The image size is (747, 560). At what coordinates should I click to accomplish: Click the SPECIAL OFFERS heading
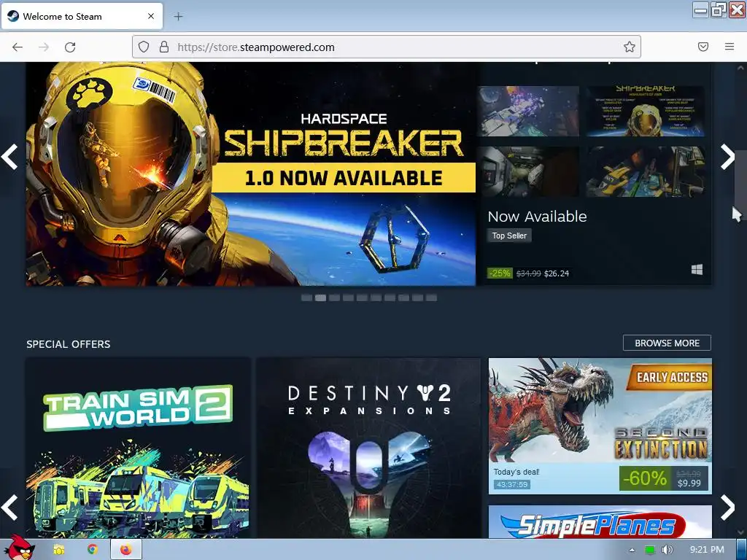click(68, 344)
